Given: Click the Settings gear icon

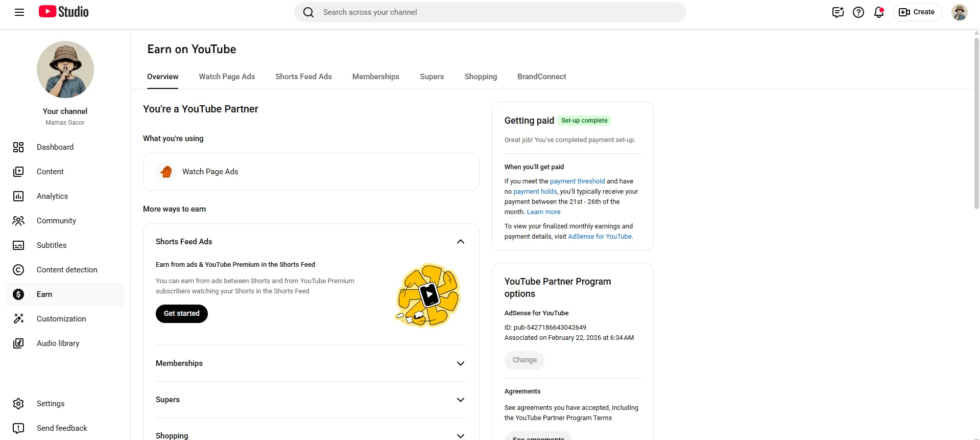Looking at the screenshot, I should [18, 404].
